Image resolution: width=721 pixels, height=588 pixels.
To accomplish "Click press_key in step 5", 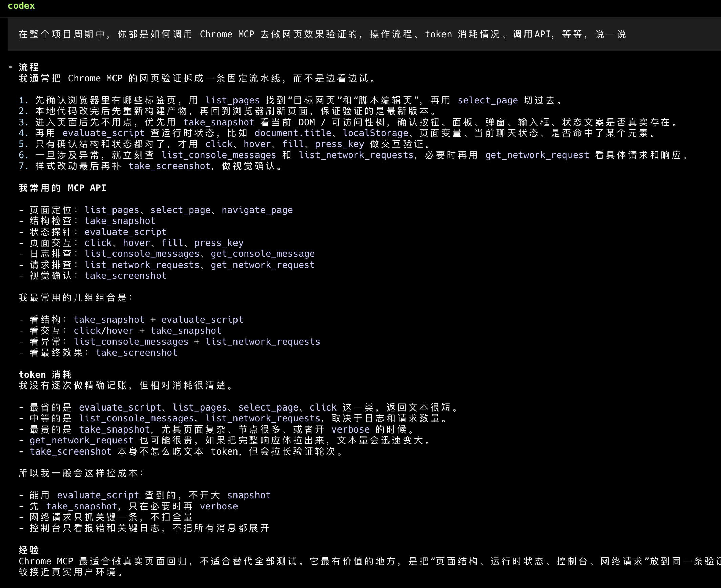I will (x=339, y=144).
